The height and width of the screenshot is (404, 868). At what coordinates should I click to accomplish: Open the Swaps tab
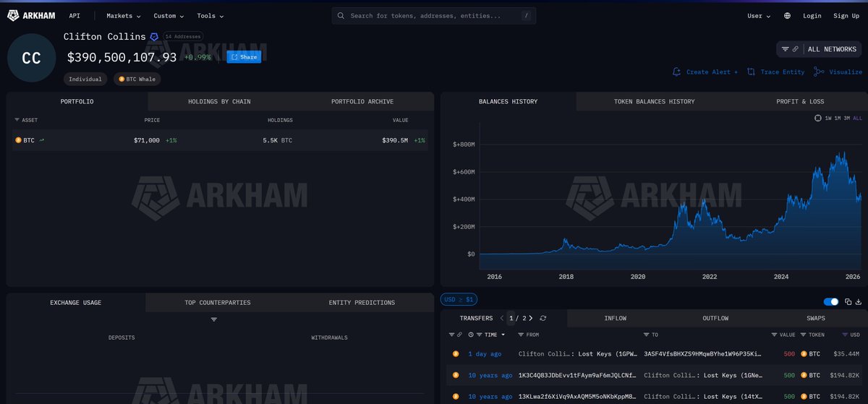[816, 318]
